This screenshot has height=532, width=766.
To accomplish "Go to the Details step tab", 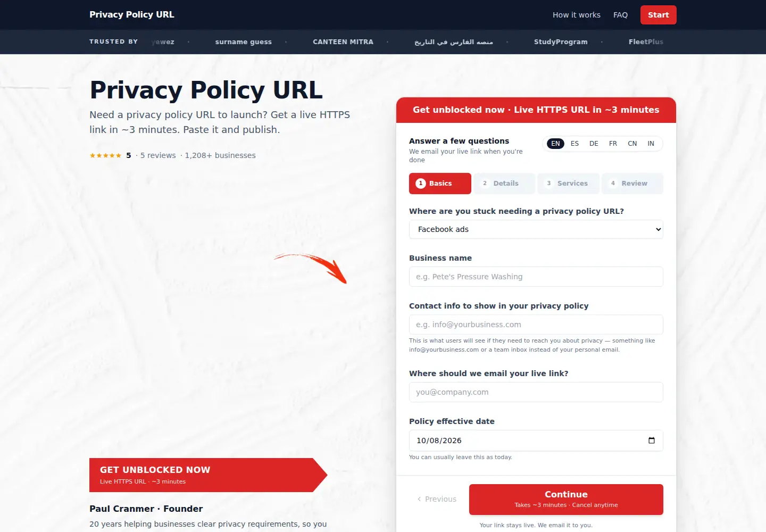I will tap(504, 184).
